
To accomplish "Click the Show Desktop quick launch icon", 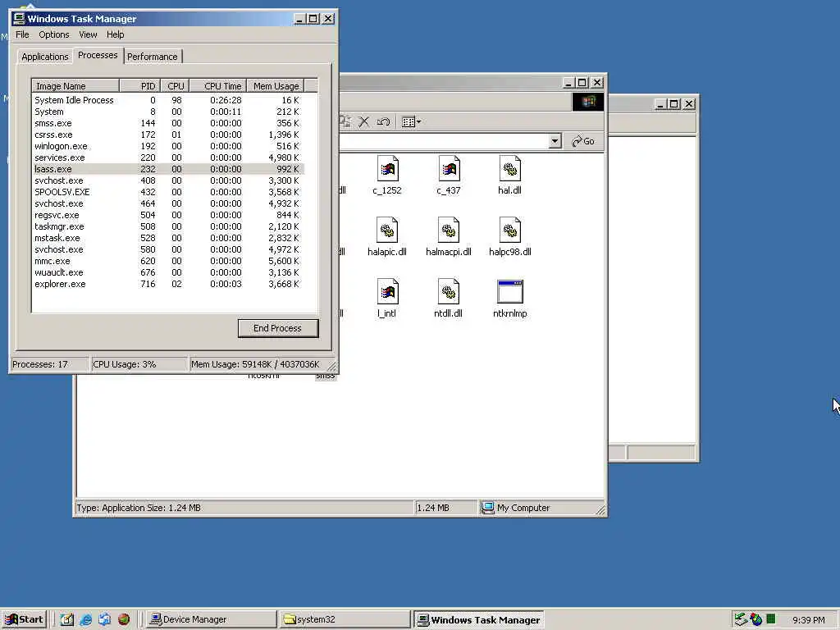I will tap(66, 619).
